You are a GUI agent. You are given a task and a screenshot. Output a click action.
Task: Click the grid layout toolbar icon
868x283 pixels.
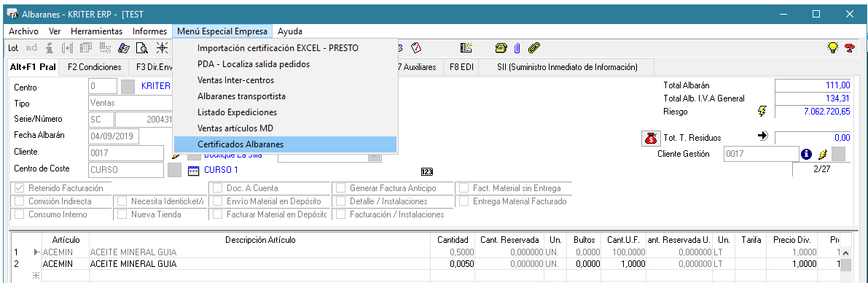[105, 48]
